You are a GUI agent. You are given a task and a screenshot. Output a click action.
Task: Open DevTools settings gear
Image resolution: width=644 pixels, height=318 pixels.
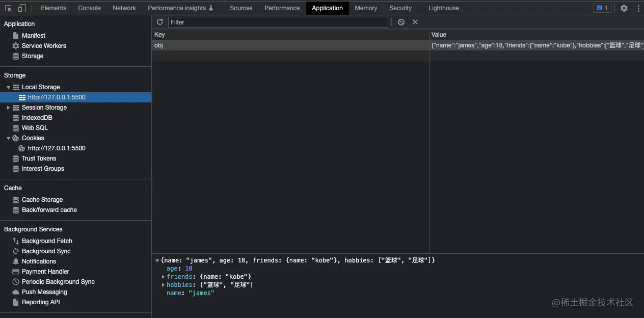click(624, 8)
